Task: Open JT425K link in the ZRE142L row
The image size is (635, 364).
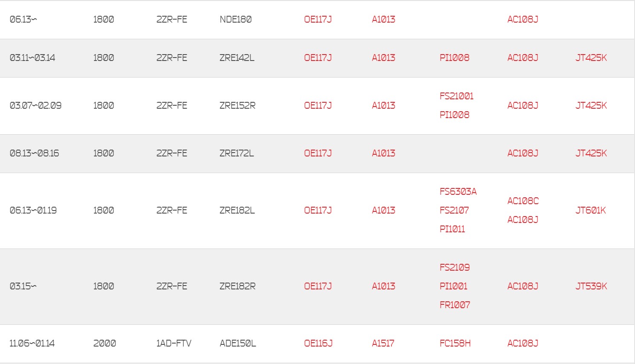Action: tap(591, 58)
